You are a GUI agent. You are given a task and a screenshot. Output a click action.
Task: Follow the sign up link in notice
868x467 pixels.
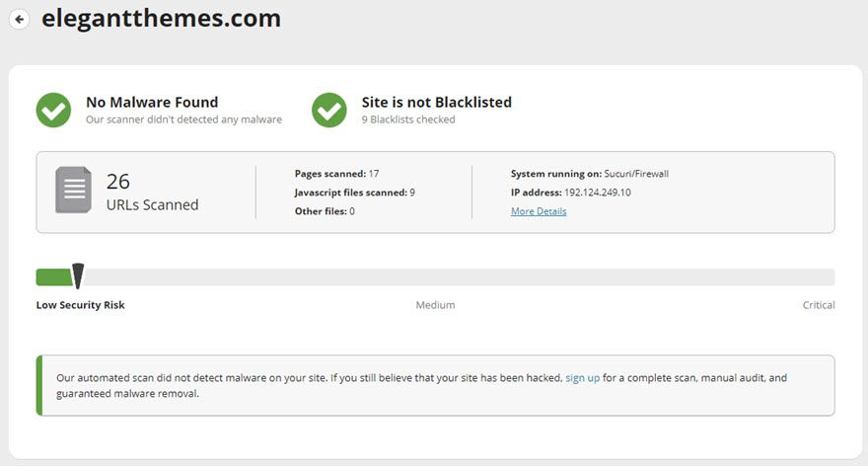(x=582, y=378)
